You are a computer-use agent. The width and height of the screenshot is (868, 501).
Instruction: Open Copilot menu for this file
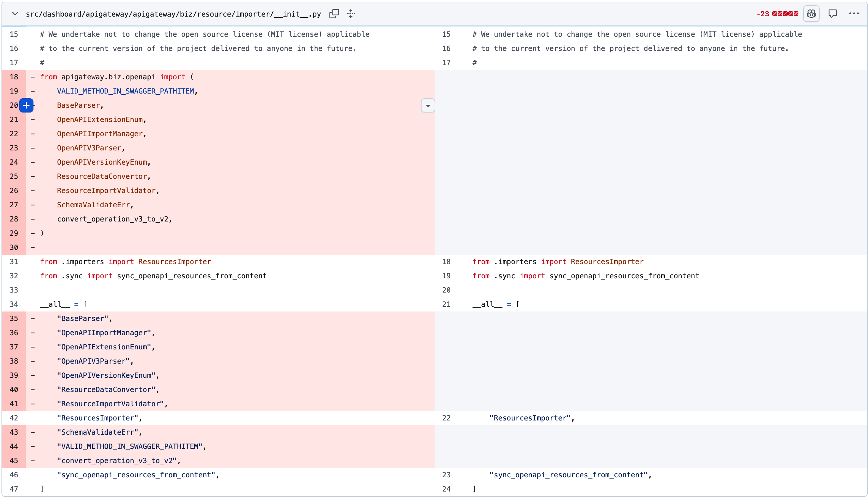click(x=811, y=14)
